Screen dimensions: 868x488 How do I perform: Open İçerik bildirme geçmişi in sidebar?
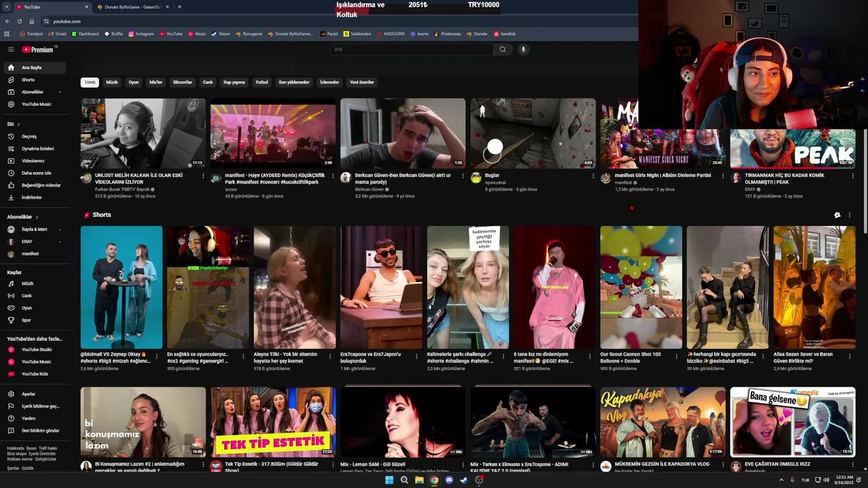[x=40, y=406]
